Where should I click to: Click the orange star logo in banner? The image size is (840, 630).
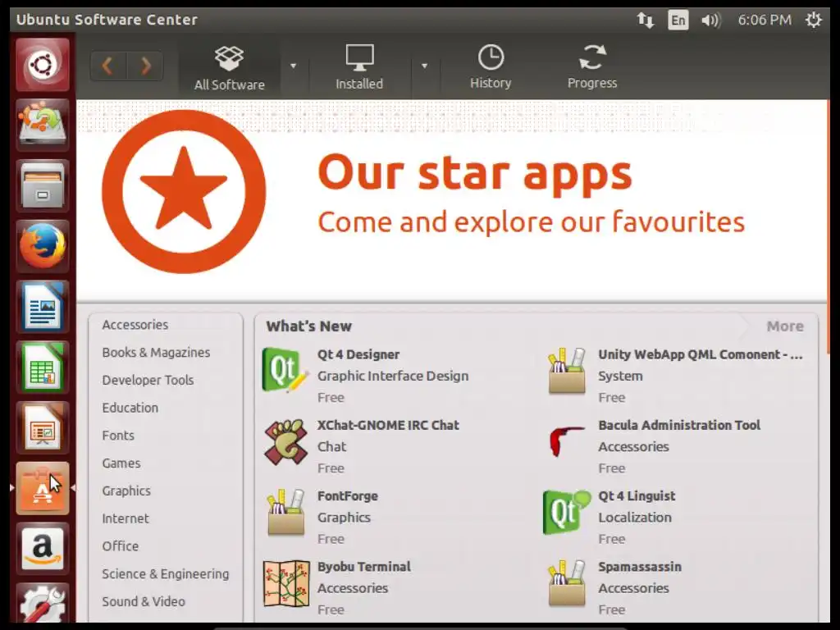point(184,192)
